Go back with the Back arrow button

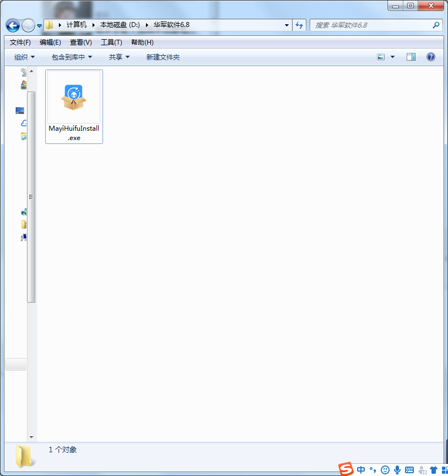point(13,25)
